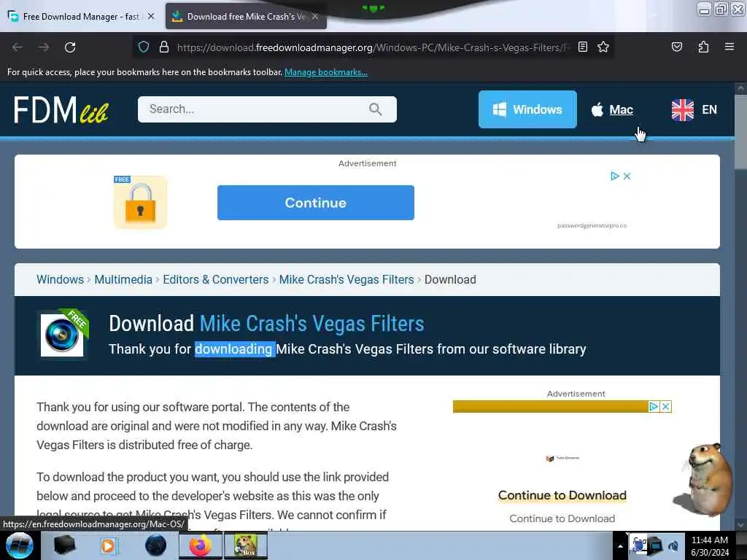Close the sidebar advertisement X icon

tap(666, 407)
